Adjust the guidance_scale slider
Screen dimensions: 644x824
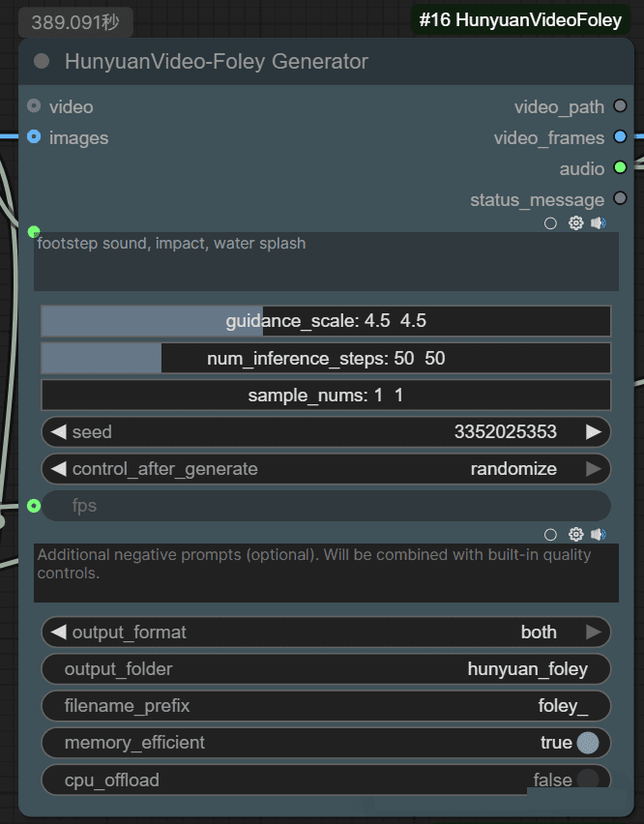[326, 321]
